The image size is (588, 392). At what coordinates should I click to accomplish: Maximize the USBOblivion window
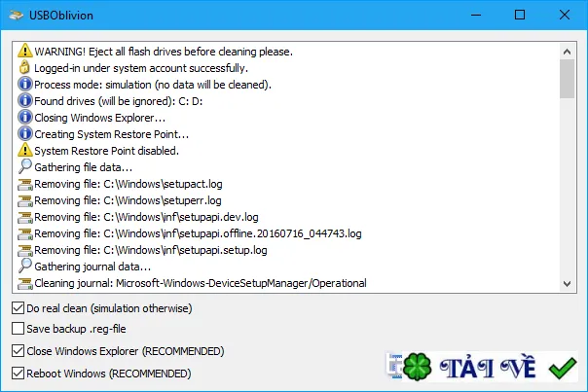tap(520, 15)
